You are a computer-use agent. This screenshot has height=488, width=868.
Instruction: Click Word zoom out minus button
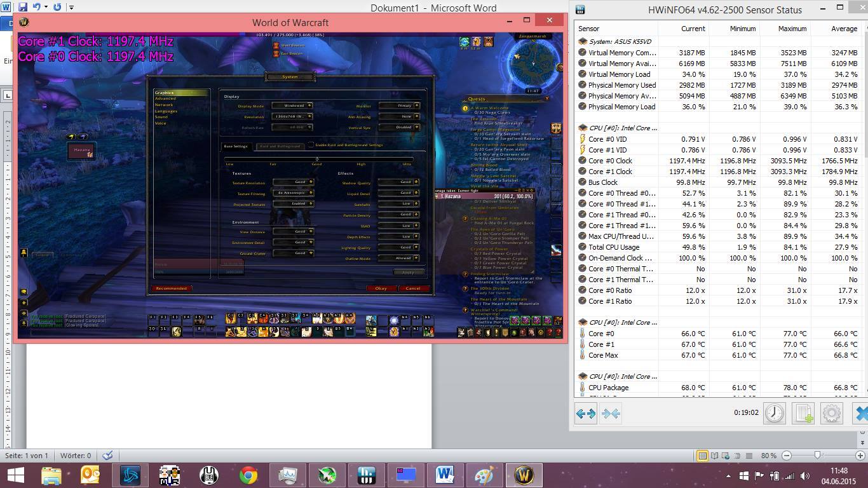pyautogui.click(x=787, y=456)
